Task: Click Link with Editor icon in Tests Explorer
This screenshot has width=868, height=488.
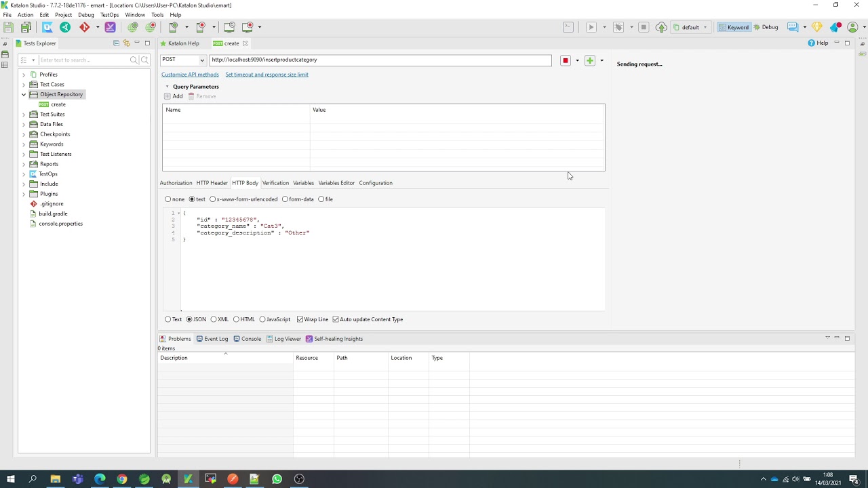Action: [126, 43]
